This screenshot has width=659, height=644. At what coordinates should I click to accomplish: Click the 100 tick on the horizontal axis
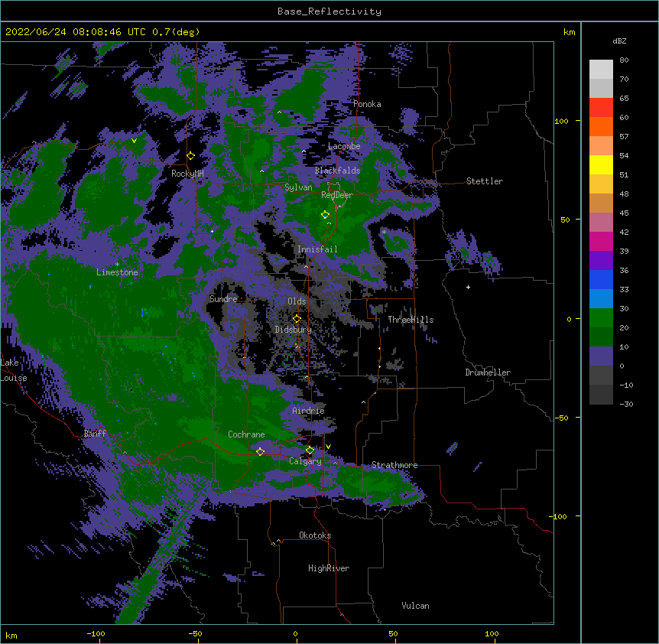pos(492,633)
